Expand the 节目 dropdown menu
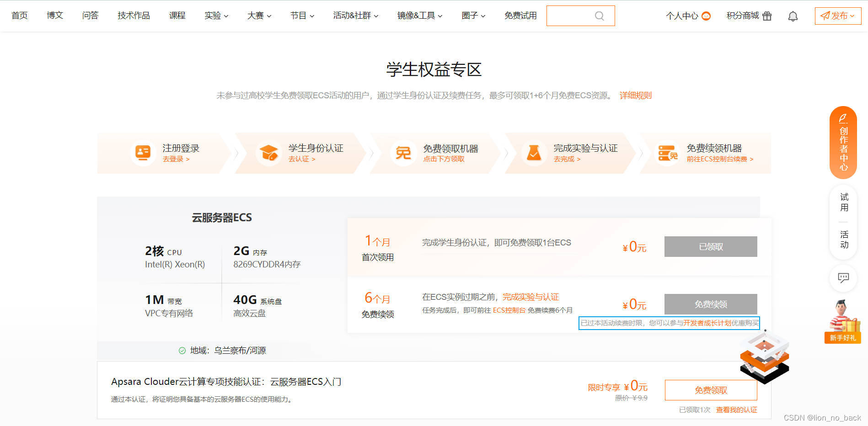Viewport: 868px width, 426px height. pyautogui.click(x=302, y=16)
